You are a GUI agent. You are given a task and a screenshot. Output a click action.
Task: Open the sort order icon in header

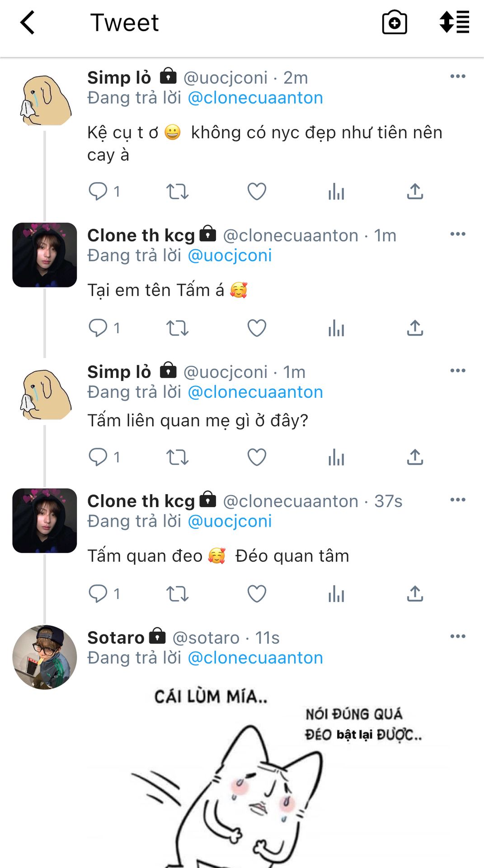[454, 23]
